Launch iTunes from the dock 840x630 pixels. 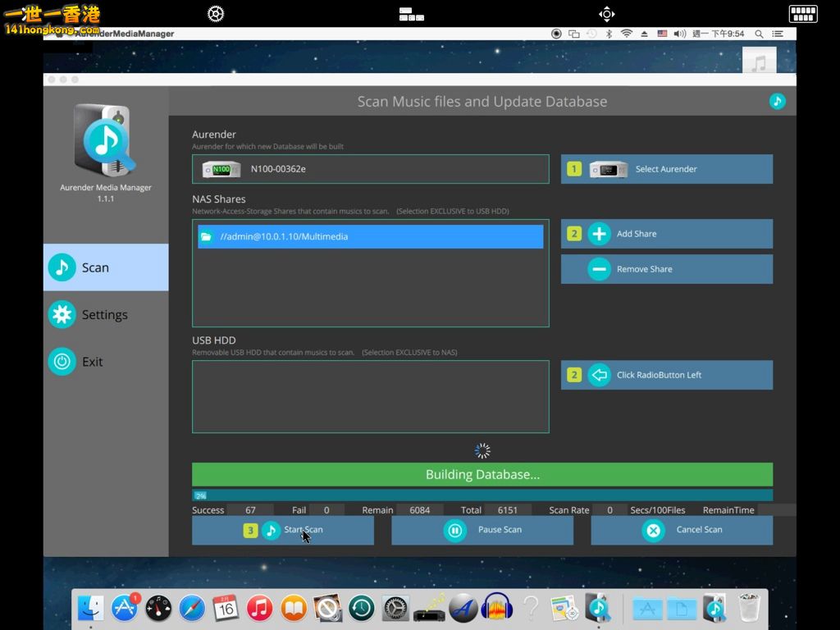pyautogui.click(x=259, y=608)
